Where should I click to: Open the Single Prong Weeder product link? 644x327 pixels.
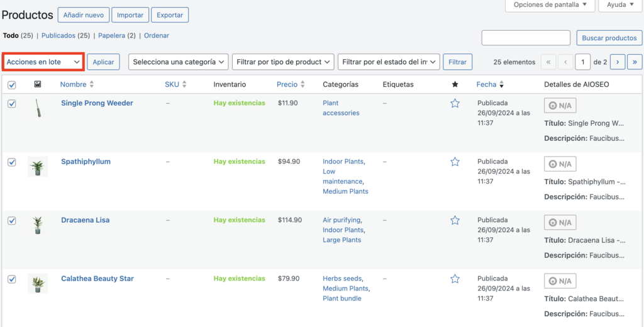tap(97, 103)
